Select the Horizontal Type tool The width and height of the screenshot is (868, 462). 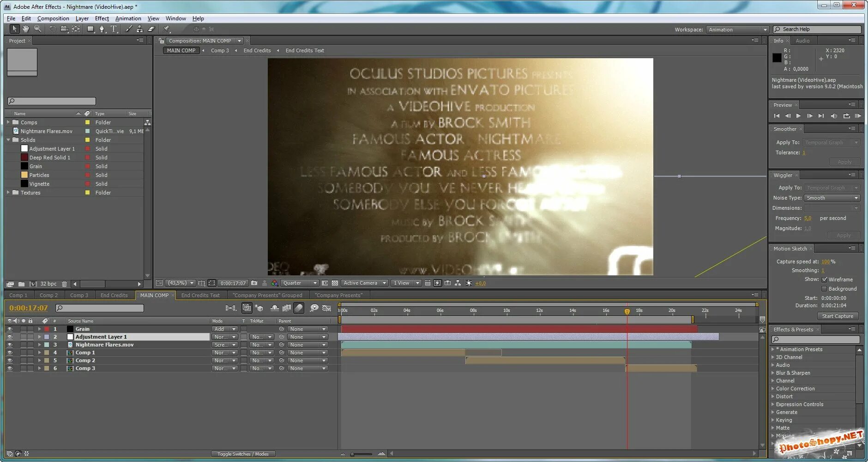[x=114, y=29]
